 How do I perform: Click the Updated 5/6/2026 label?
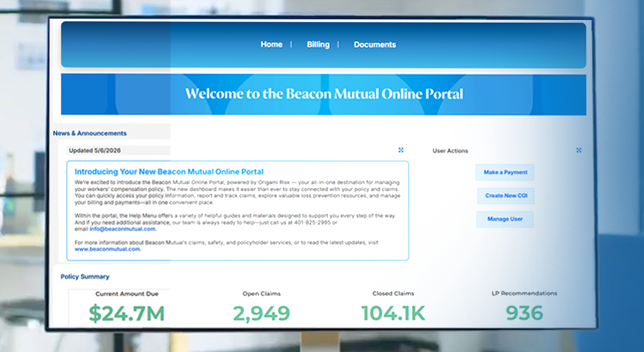click(x=95, y=151)
